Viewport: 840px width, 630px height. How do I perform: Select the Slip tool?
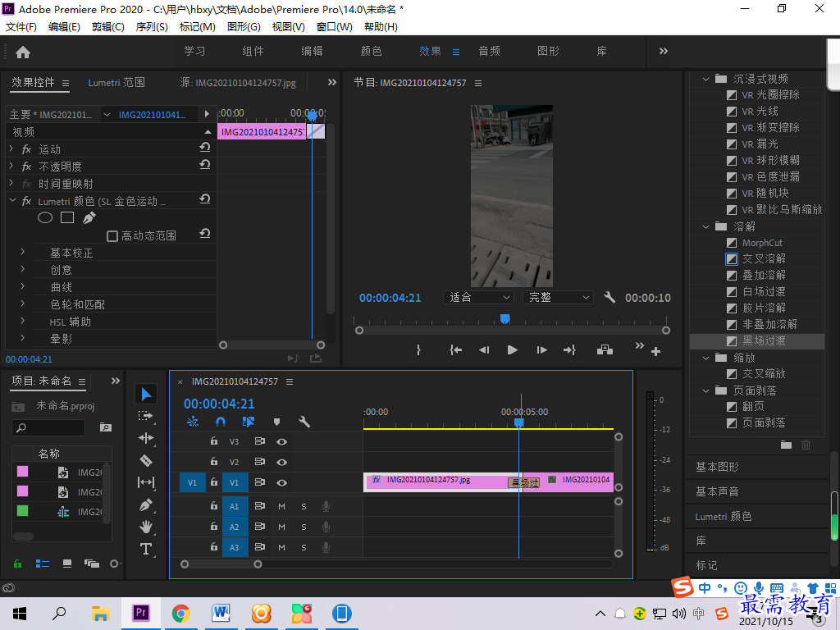click(146, 482)
